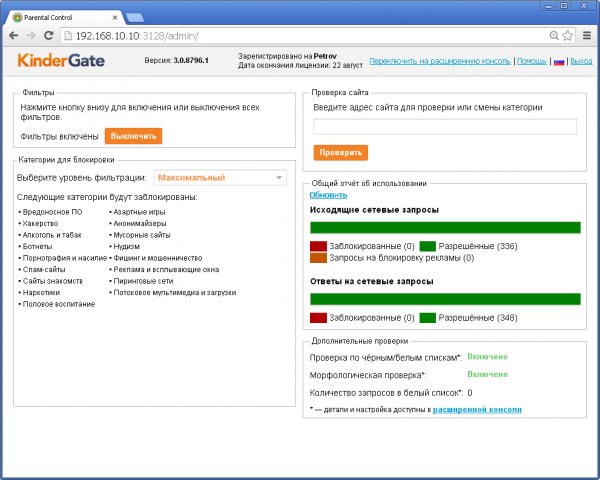Viewport: 600px width, 480px height.
Task: Click the site address check input field
Action: (445, 127)
